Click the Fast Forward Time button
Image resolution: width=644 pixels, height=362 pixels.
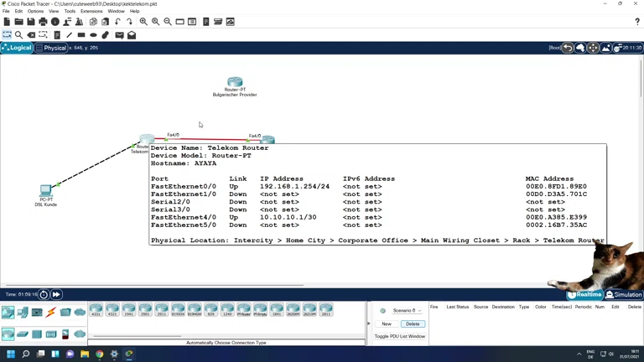tap(56, 295)
